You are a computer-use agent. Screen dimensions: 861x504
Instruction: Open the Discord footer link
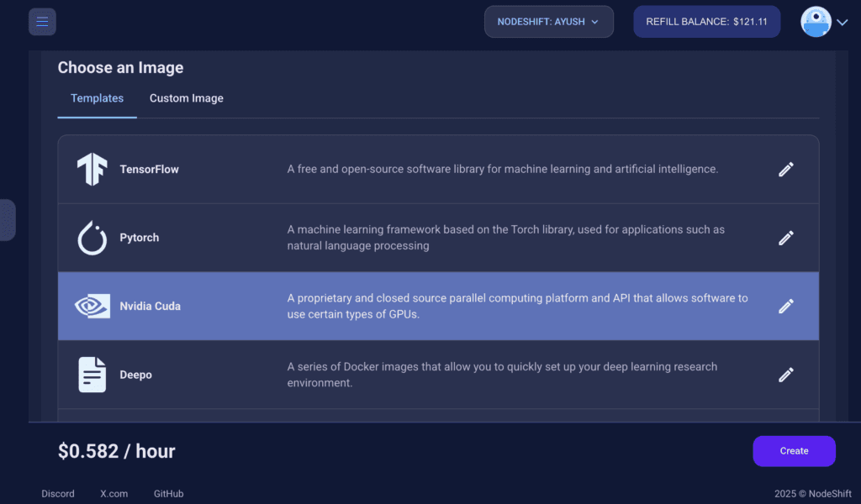tap(58, 494)
